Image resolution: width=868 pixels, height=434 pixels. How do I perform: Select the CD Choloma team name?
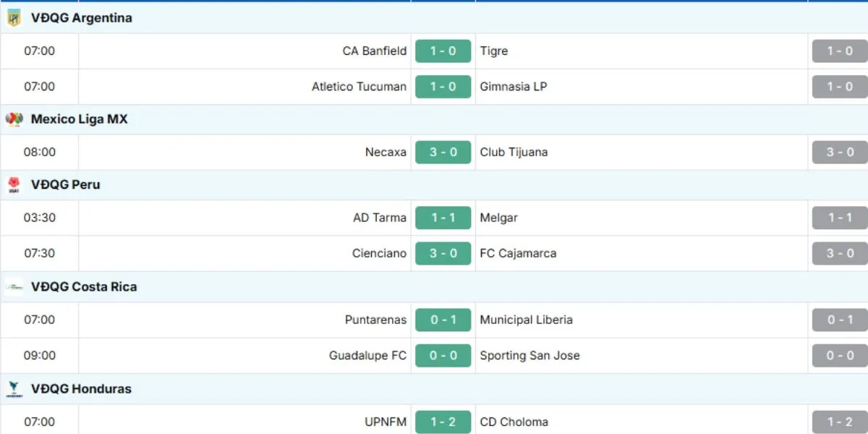[514, 422]
